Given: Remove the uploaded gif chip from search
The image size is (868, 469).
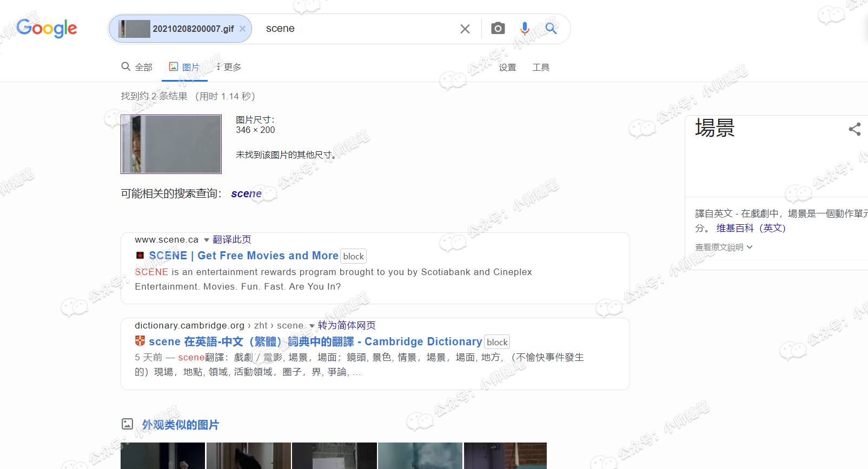Looking at the screenshot, I should pos(242,29).
